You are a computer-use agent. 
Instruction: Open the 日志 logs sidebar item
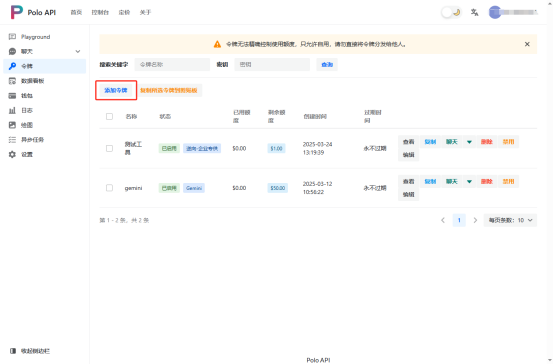tap(45, 110)
